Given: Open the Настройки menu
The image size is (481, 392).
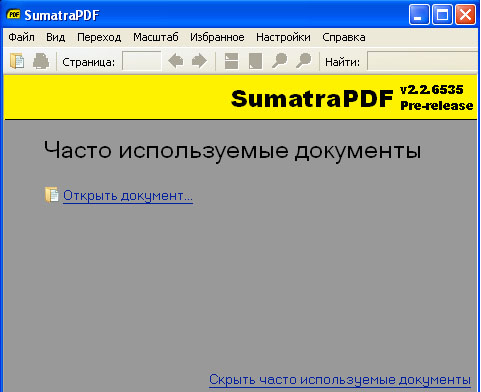Looking at the screenshot, I should tap(283, 37).
